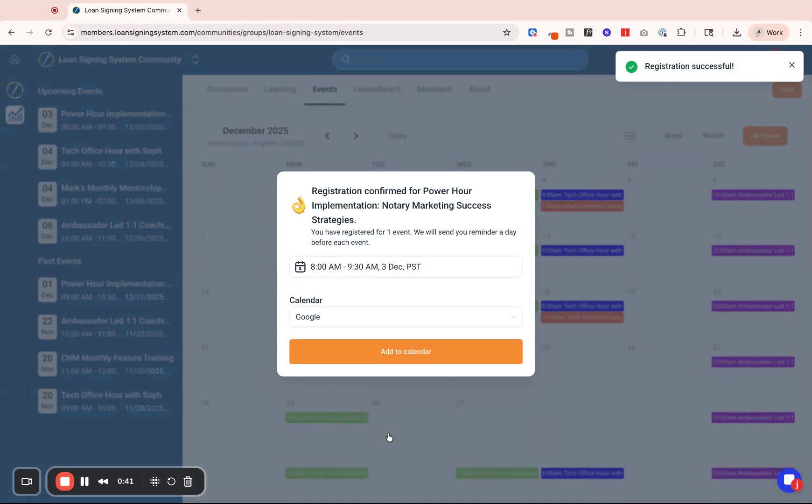Rewind the recording

tap(103, 481)
